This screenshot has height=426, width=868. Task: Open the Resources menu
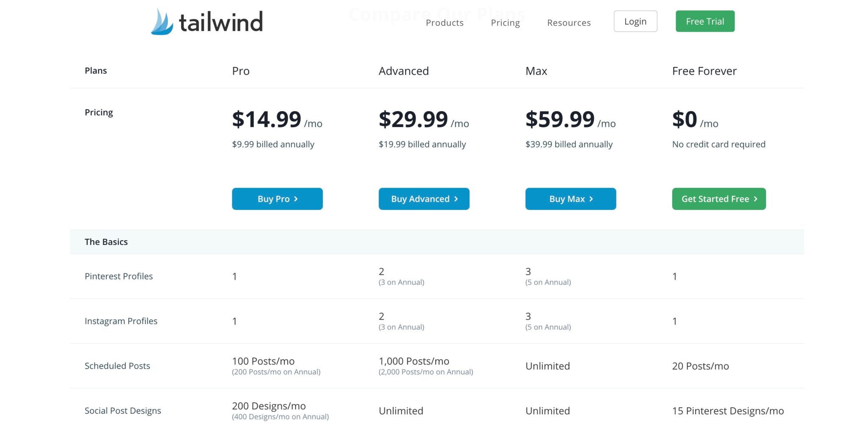(569, 22)
